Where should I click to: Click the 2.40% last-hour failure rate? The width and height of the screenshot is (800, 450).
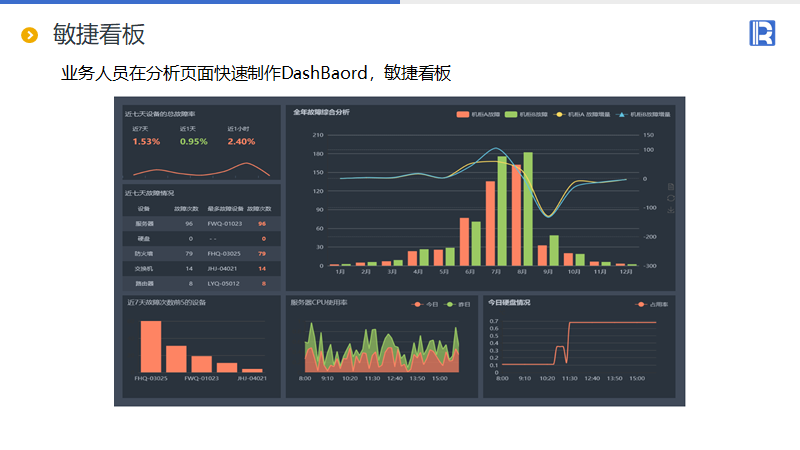pyautogui.click(x=241, y=142)
